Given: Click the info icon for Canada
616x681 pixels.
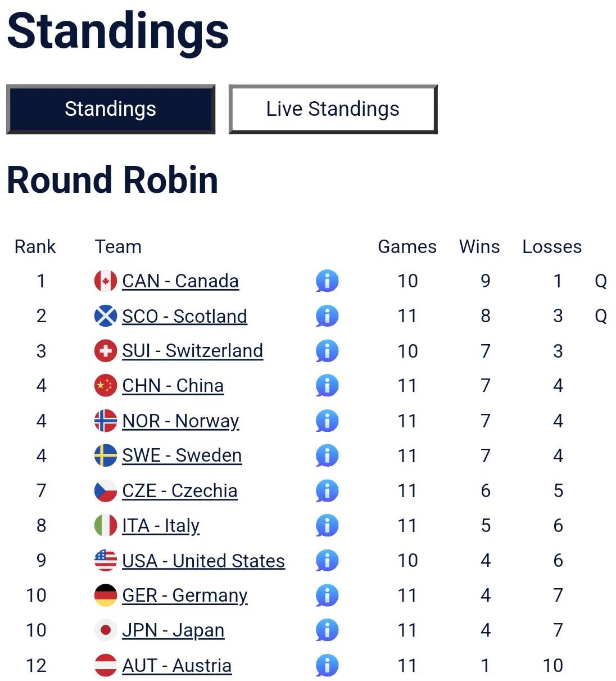Looking at the screenshot, I should point(327,281).
